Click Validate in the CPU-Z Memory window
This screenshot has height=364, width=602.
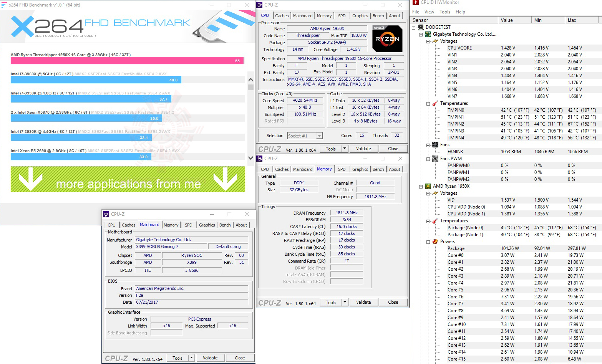(x=363, y=302)
